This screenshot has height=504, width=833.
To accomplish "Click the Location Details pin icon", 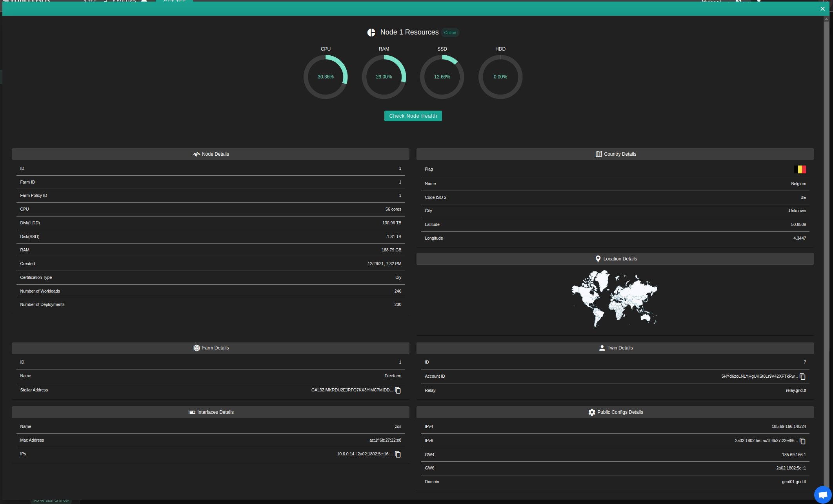I will 598,259.
